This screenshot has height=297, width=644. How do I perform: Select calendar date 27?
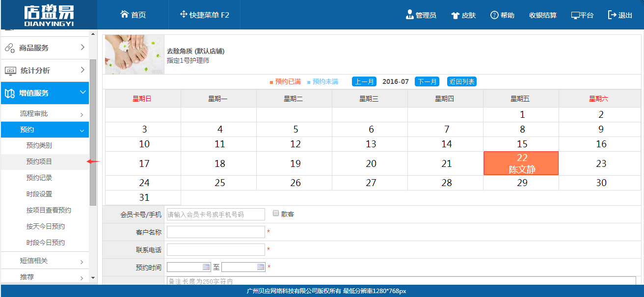pyautogui.click(x=371, y=183)
